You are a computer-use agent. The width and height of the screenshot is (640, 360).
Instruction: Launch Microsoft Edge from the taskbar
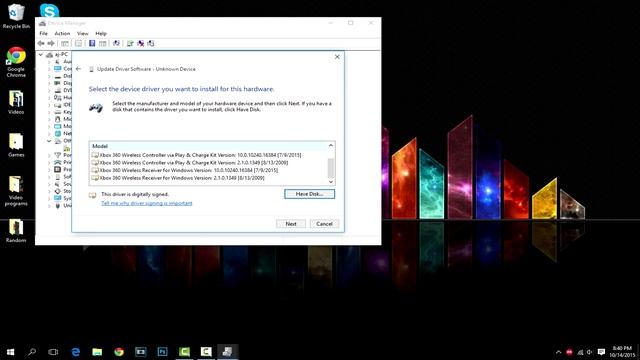click(x=76, y=351)
